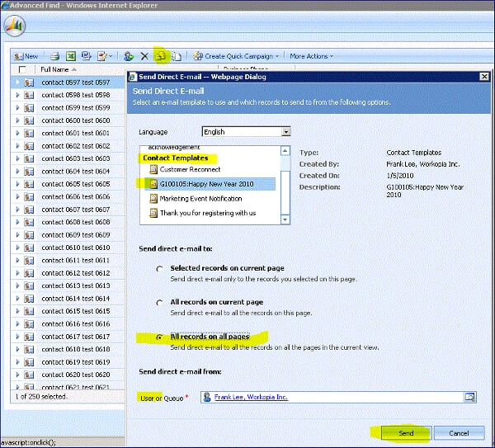Viewport: 495px width, 448px height.
Task: Click the Print icon in the toolbar
Action: [54, 56]
